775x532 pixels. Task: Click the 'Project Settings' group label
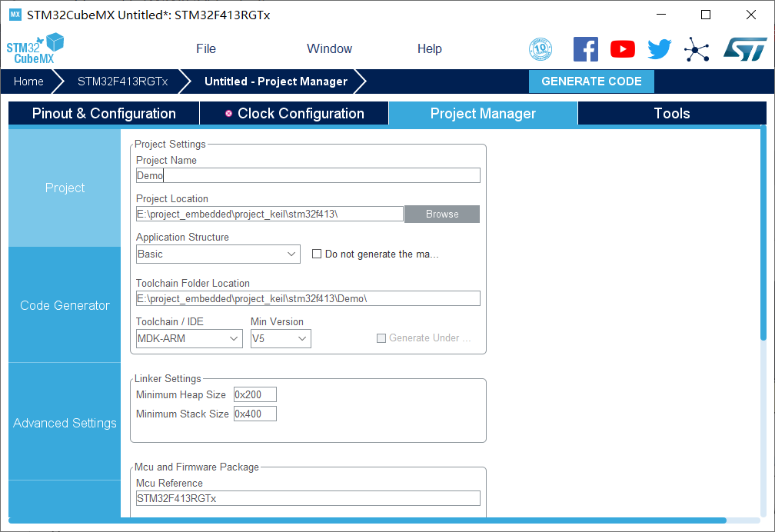coord(170,145)
